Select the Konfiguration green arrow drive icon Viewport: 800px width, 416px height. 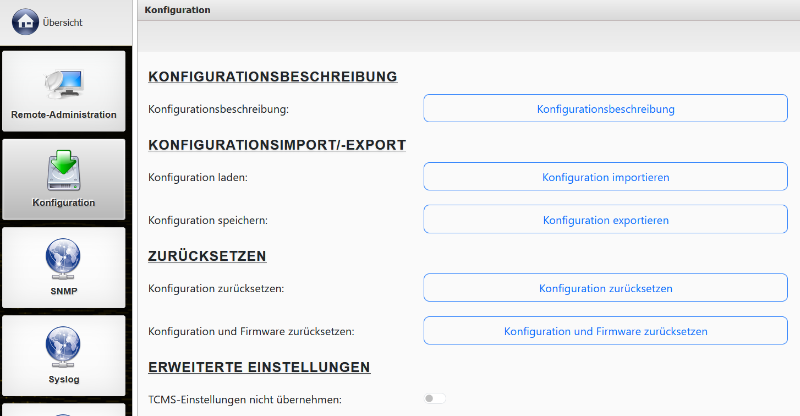(x=64, y=171)
